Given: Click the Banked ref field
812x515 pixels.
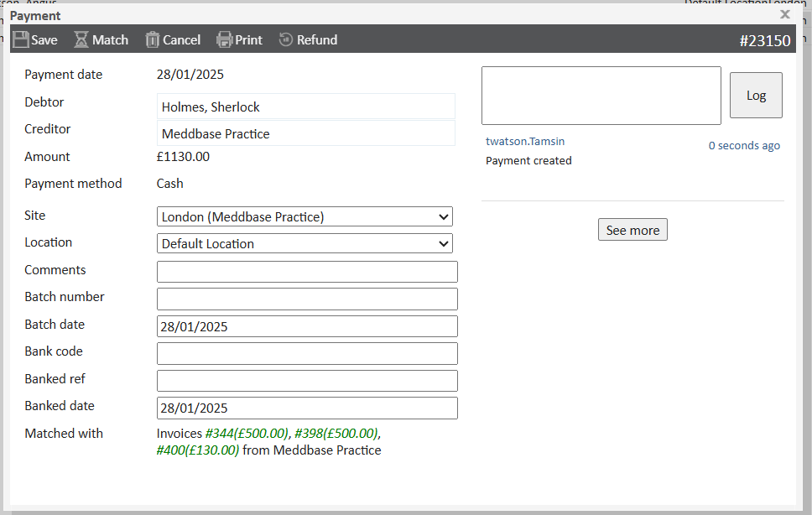Looking at the screenshot, I should tap(307, 381).
